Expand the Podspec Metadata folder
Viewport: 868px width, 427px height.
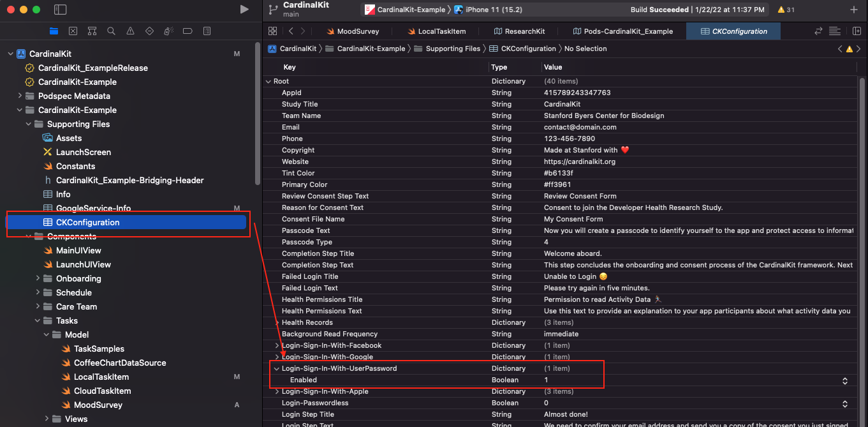click(20, 96)
